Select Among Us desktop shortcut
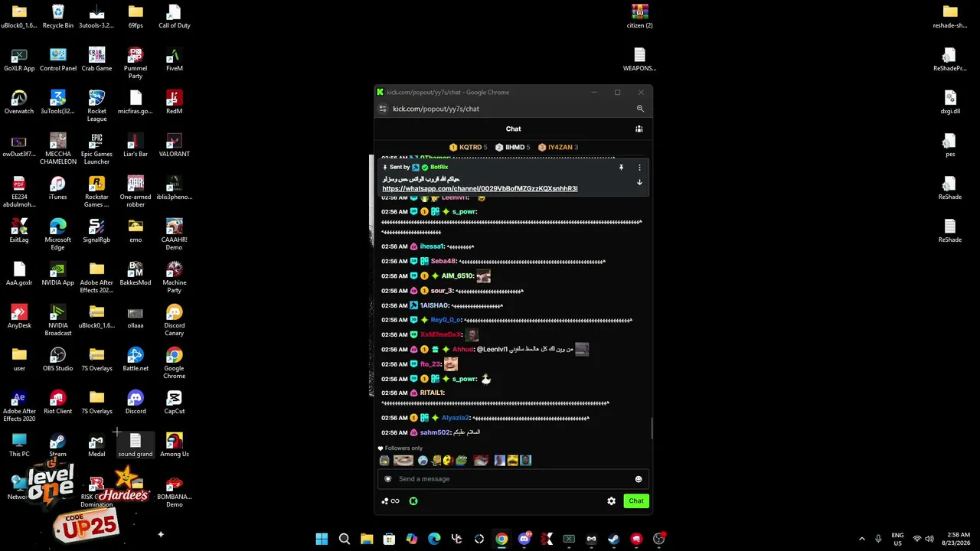Screen dimensions: 980x551 pos(175,445)
